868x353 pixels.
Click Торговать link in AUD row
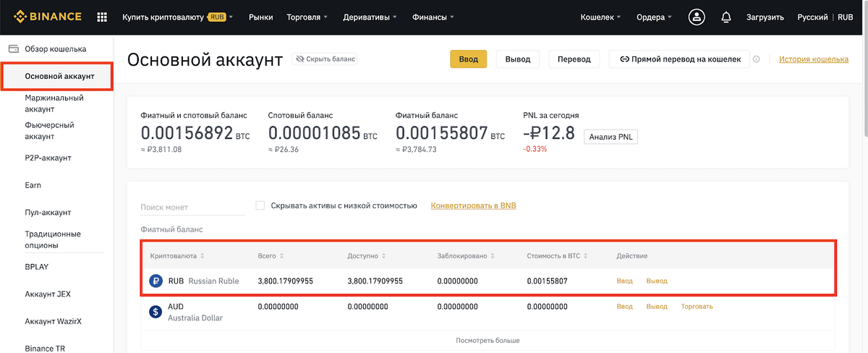[697, 307]
